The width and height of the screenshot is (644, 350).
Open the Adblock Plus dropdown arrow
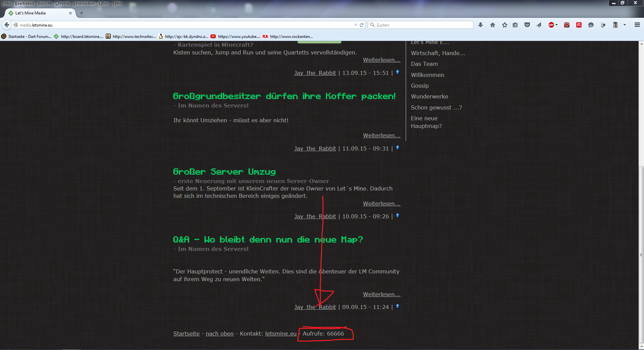click(x=556, y=25)
